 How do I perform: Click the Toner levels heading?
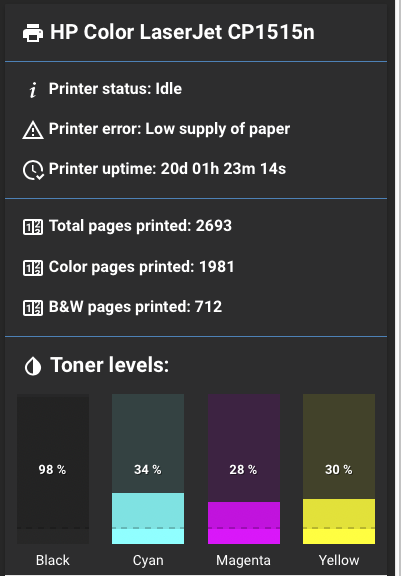tap(110, 365)
